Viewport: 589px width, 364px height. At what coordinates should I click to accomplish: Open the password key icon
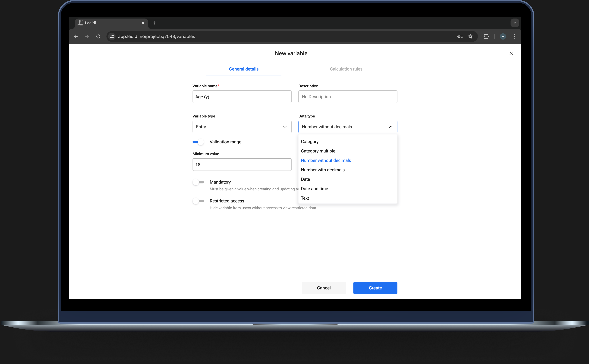pos(460,36)
